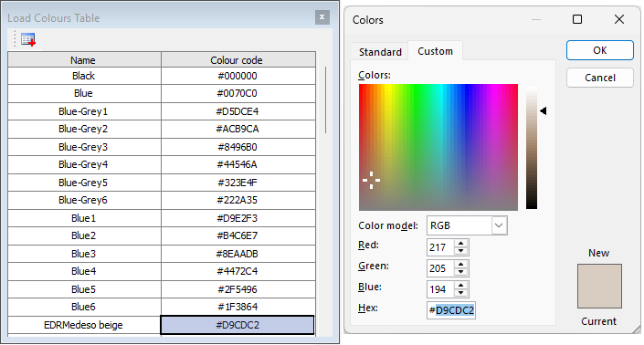644x345 pixels.
Task: Select the #B4C6E7 colour code cell
Action: pyautogui.click(x=238, y=235)
